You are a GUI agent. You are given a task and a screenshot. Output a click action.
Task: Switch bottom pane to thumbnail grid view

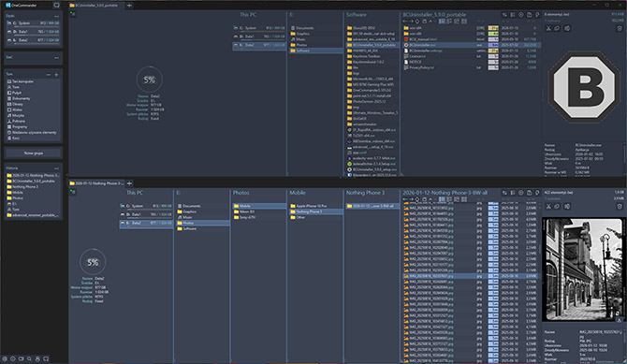pyautogui.click(x=464, y=198)
